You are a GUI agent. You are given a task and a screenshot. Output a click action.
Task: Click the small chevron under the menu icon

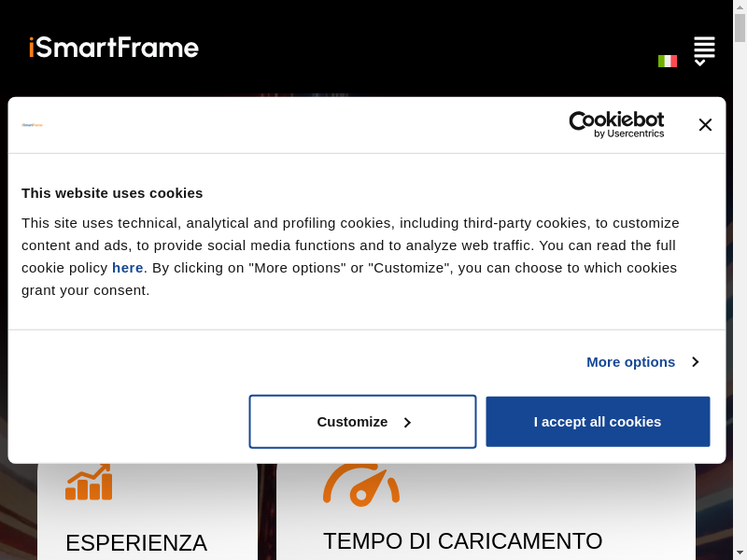pyautogui.click(x=700, y=63)
